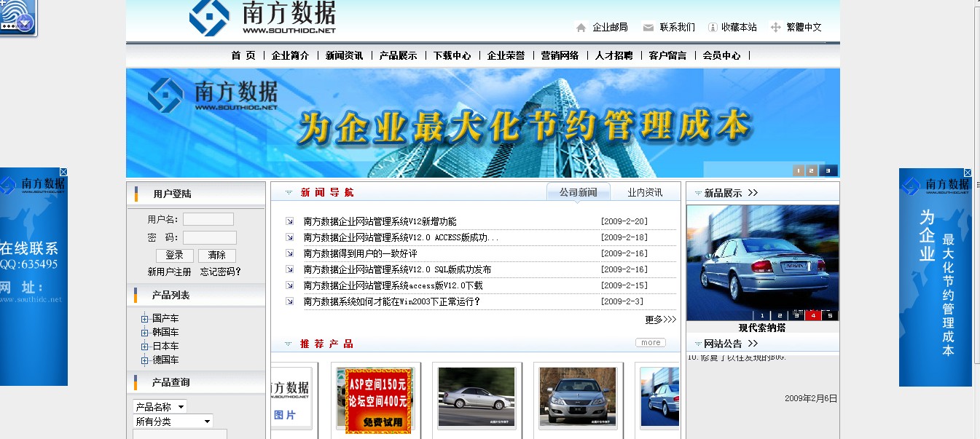
Task: Click arrow icon beside ACCESS版成功 news item
Action: pos(289,237)
